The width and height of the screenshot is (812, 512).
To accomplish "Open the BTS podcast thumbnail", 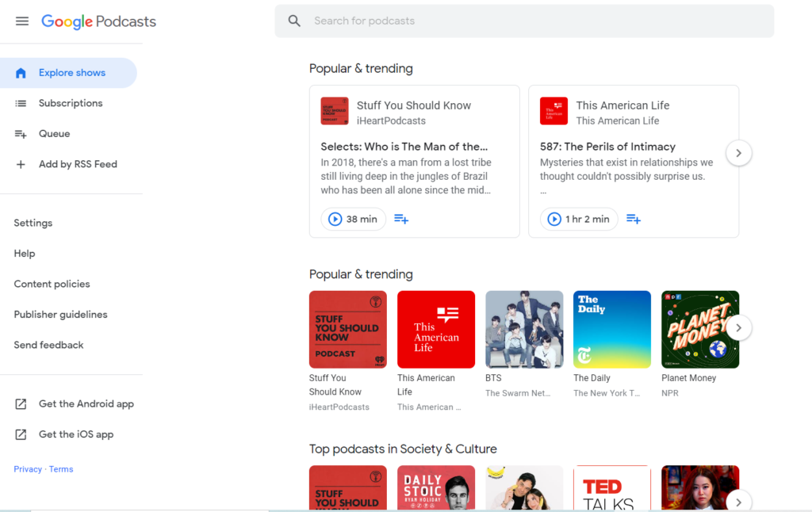I will tap(524, 330).
